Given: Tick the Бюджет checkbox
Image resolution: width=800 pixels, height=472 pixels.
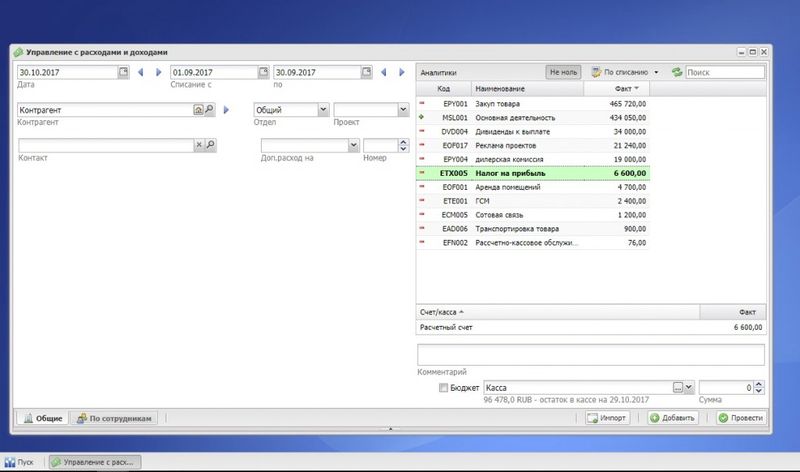Looking at the screenshot, I should click(x=443, y=388).
